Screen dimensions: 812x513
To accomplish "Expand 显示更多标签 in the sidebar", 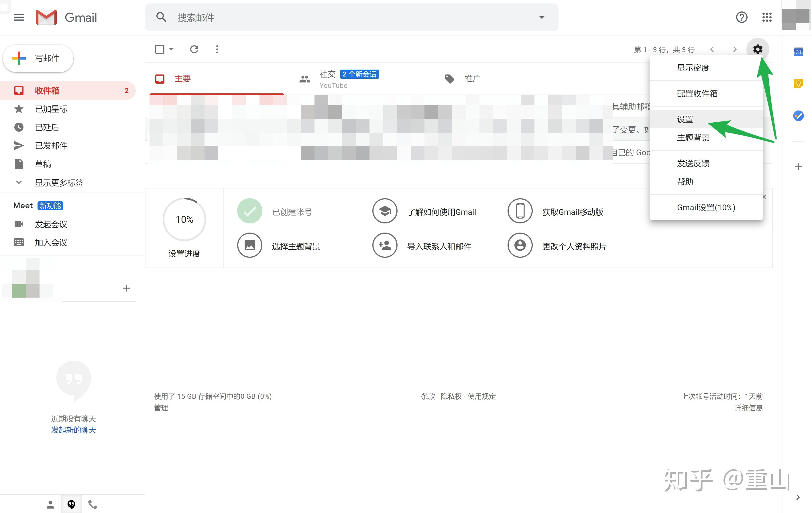I will (59, 182).
